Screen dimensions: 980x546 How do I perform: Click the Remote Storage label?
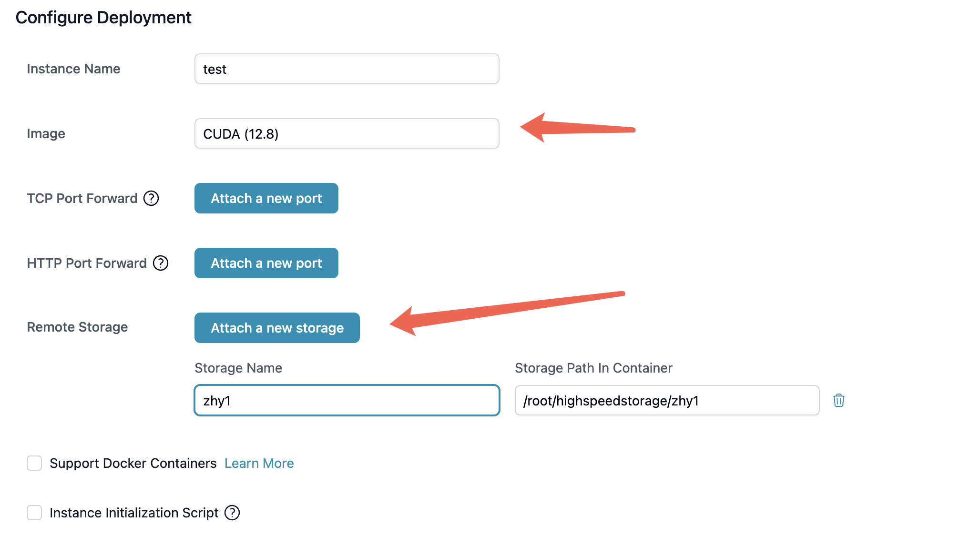(x=77, y=327)
